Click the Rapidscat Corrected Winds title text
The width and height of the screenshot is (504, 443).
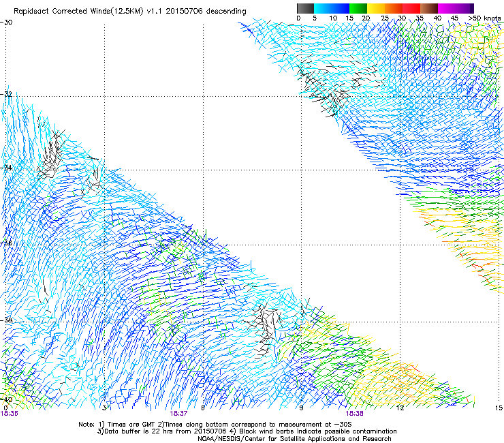tap(130, 12)
